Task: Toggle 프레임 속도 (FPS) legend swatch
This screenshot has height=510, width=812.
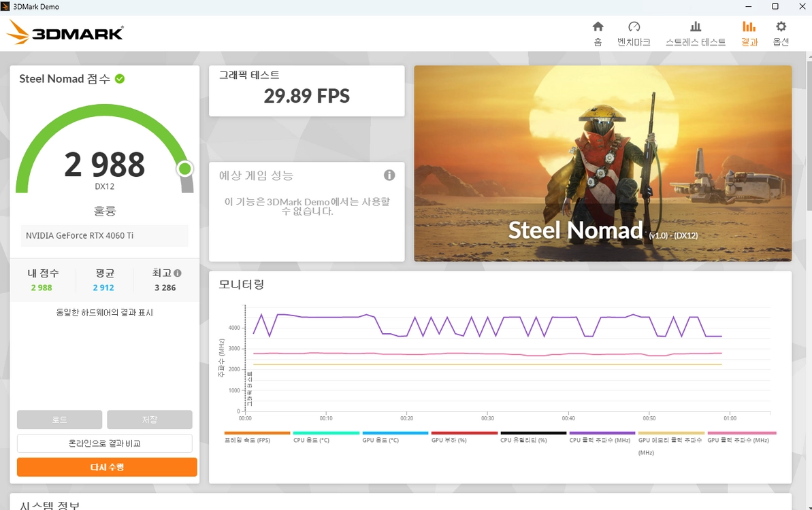Action: 257,433
